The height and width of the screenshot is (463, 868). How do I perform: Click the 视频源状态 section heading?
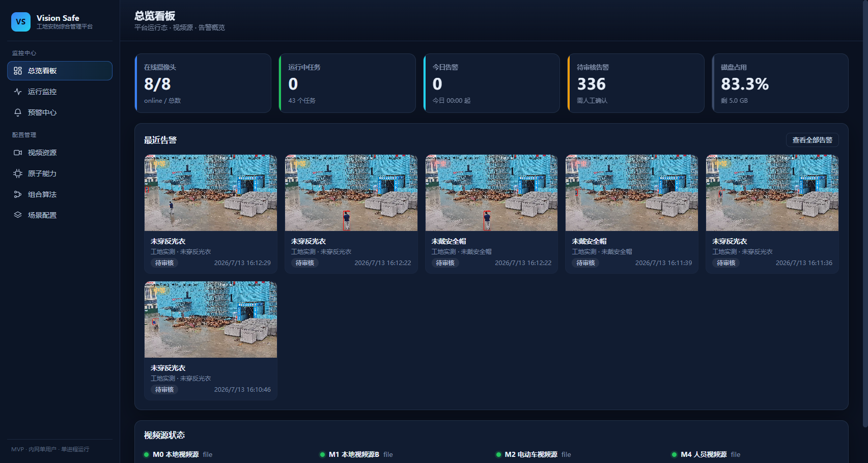click(164, 435)
